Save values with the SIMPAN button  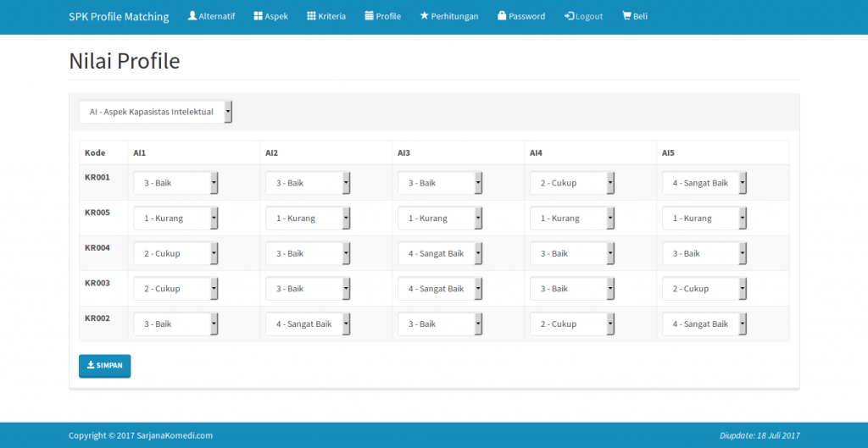104,366
